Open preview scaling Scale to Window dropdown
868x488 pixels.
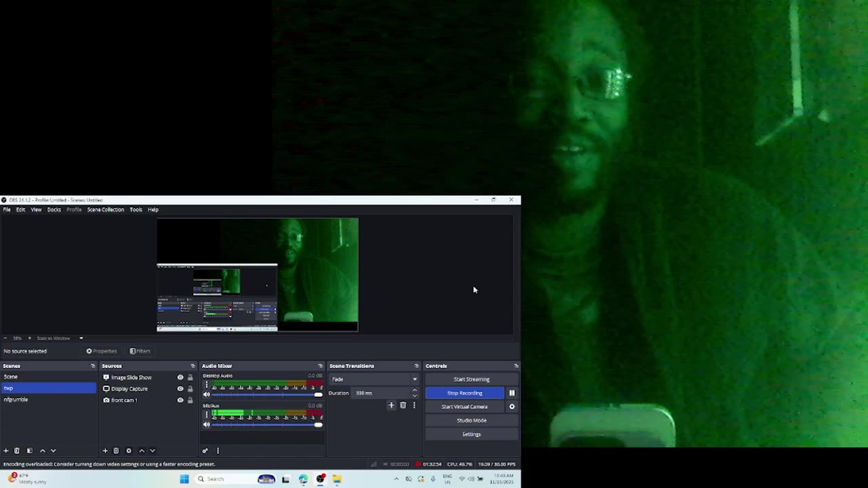[x=60, y=338]
